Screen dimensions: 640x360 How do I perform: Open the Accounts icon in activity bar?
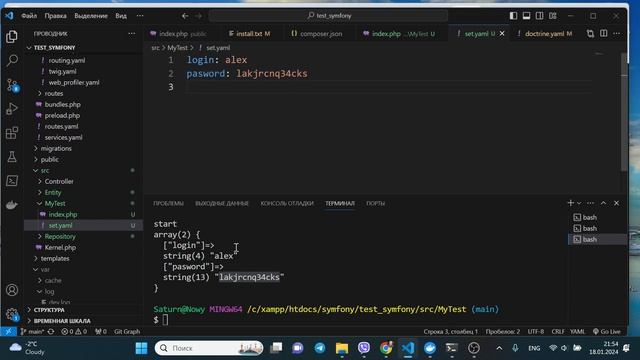[x=12, y=290]
